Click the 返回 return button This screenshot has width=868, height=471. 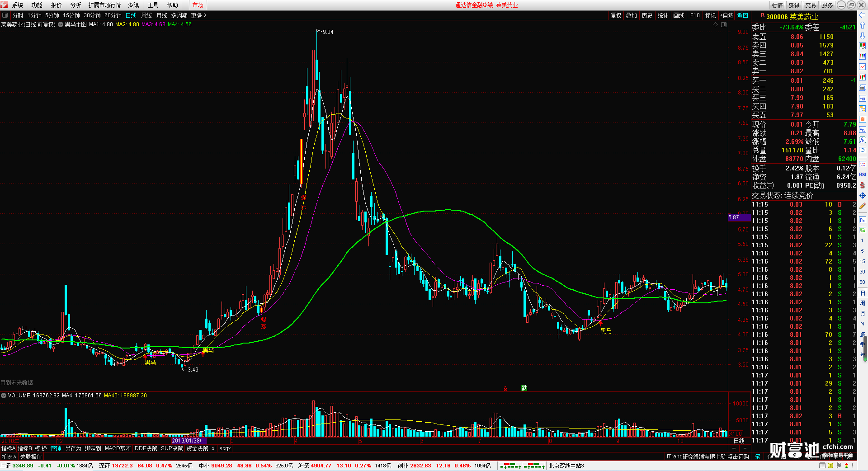[743, 15]
